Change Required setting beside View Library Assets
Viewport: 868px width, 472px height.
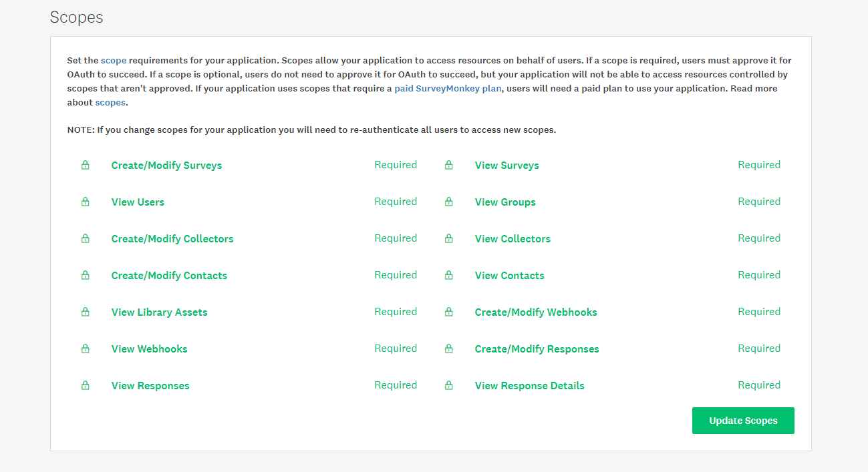click(396, 311)
